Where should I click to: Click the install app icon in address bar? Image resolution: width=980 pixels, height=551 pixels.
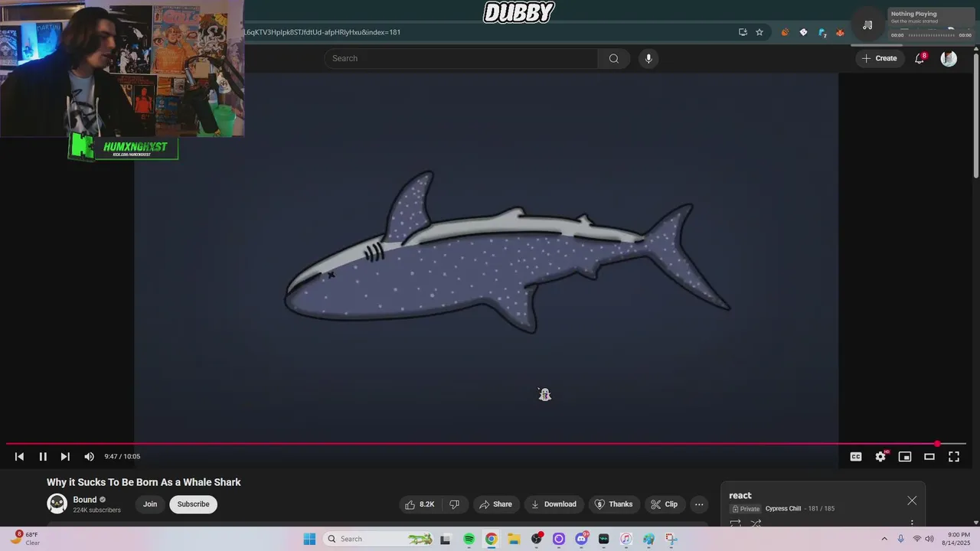743,32
